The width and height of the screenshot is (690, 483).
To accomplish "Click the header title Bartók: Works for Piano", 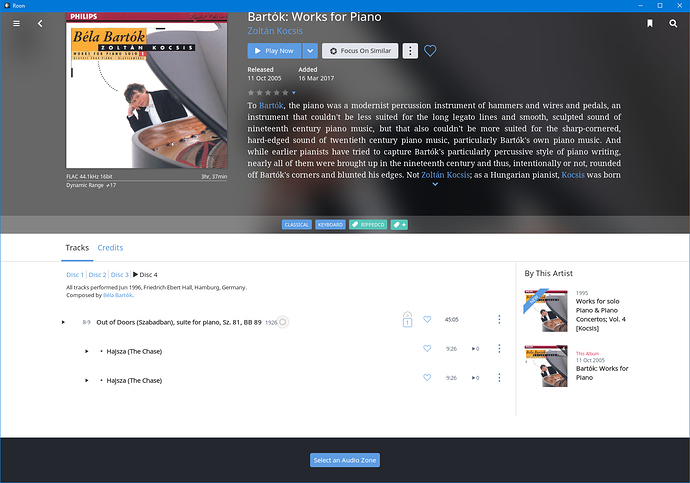I will point(314,17).
